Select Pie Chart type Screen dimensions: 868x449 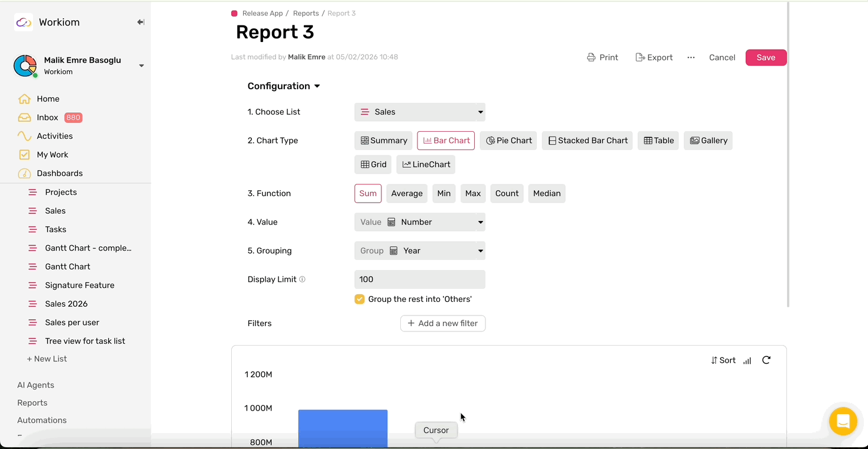coord(509,141)
